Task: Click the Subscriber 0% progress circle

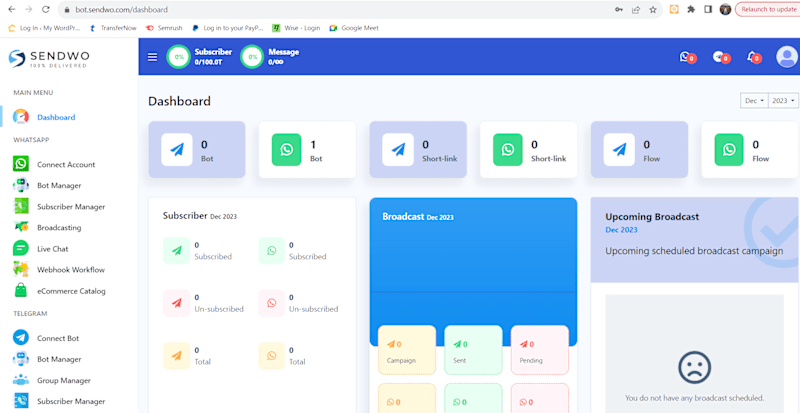Action: click(179, 57)
